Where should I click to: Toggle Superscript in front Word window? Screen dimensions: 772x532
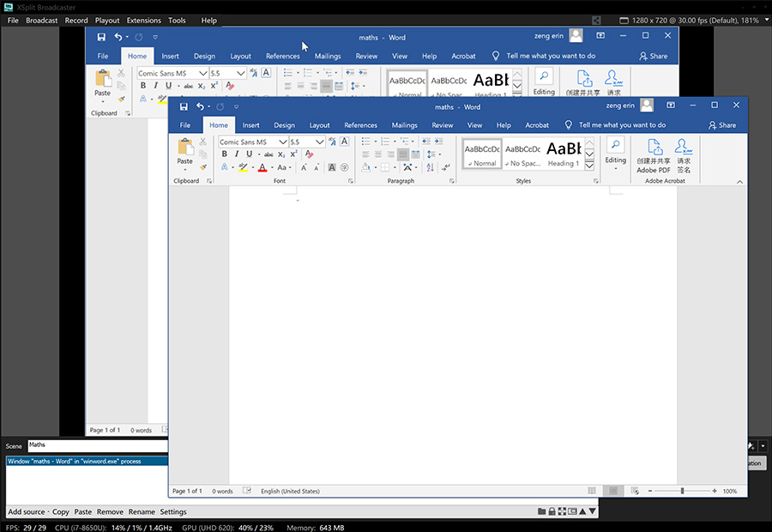click(293, 154)
